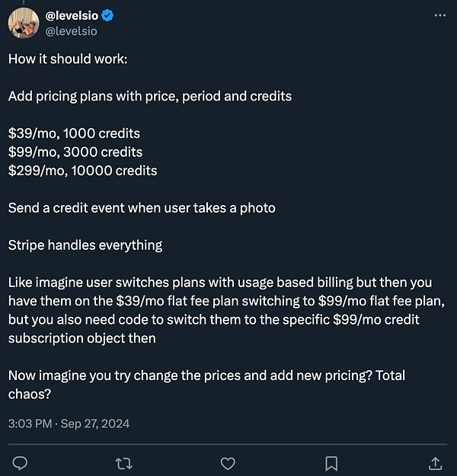This screenshot has width=457, height=476.
Task: Click the 3:03 PM timestamp
Action: 29,421
